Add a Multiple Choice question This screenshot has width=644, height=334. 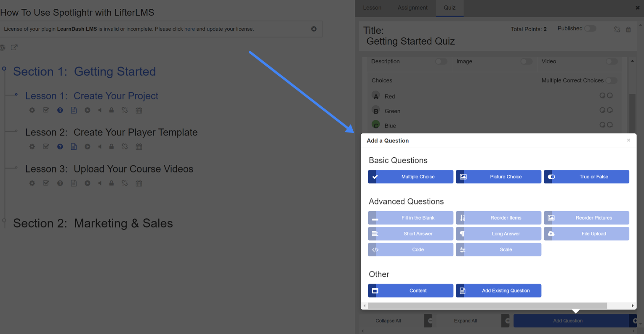[410, 177]
